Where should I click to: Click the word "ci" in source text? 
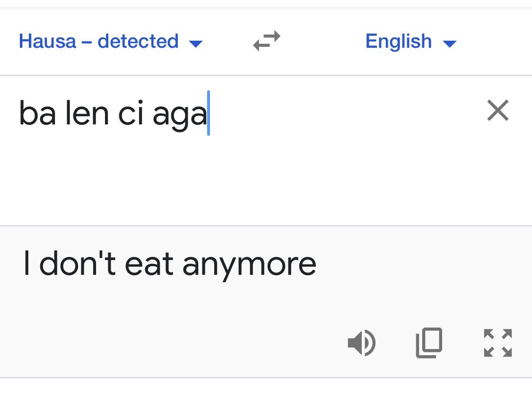(131, 114)
